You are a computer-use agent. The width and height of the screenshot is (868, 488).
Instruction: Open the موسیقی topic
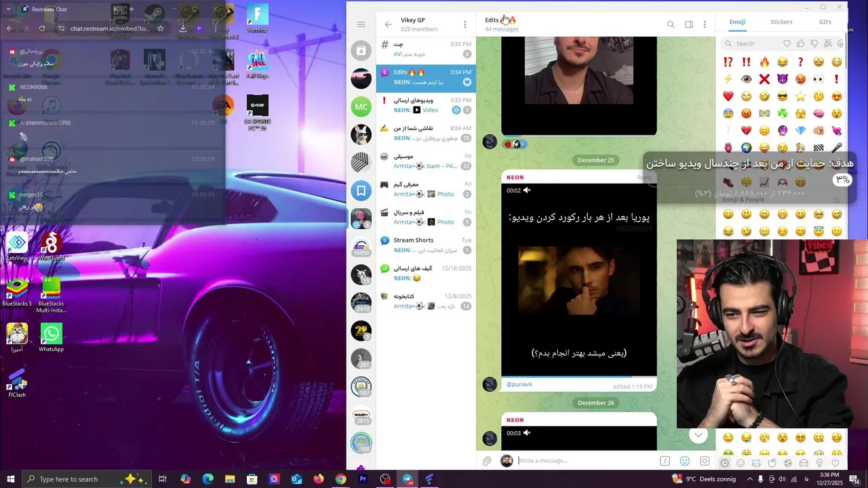coord(426,162)
